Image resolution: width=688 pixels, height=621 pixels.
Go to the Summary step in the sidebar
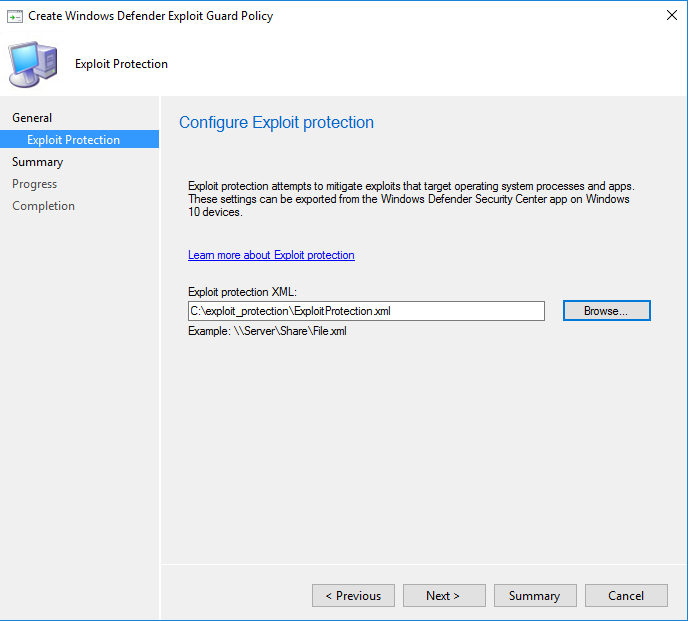(x=37, y=162)
